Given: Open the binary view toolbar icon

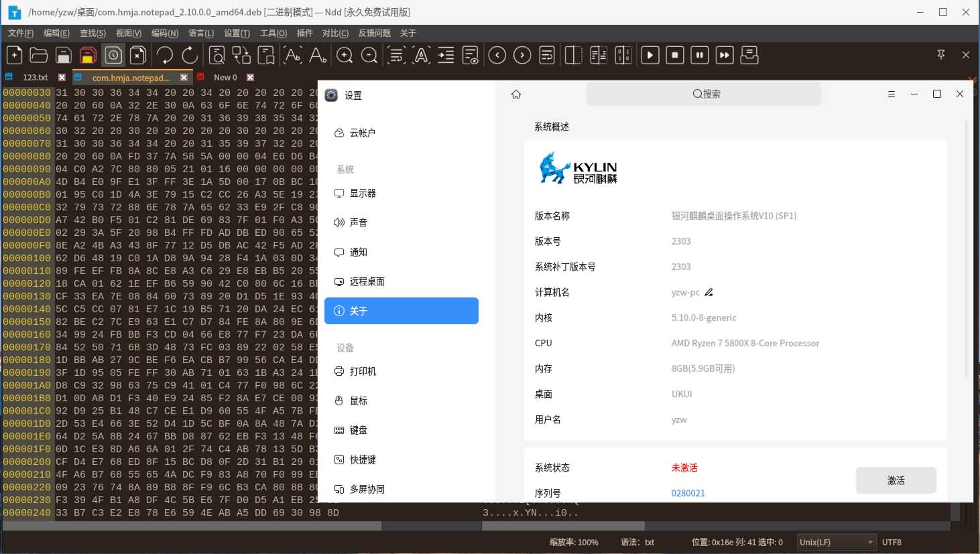Looking at the screenshot, I should point(623,55).
